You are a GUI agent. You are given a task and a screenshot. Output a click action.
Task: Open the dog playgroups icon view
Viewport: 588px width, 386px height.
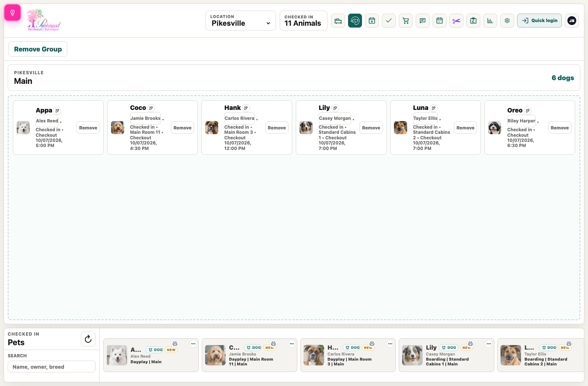coord(355,21)
